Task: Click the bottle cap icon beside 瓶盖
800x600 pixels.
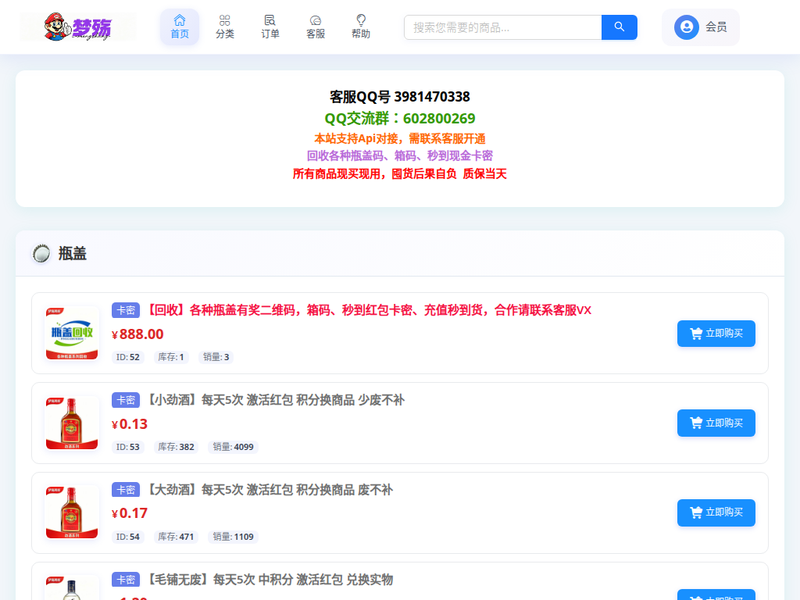Action: point(41,254)
